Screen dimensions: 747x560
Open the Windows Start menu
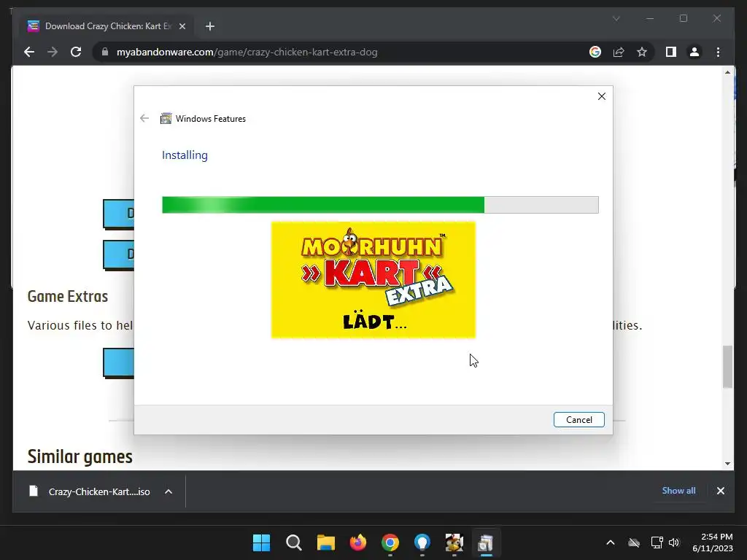click(x=261, y=542)
